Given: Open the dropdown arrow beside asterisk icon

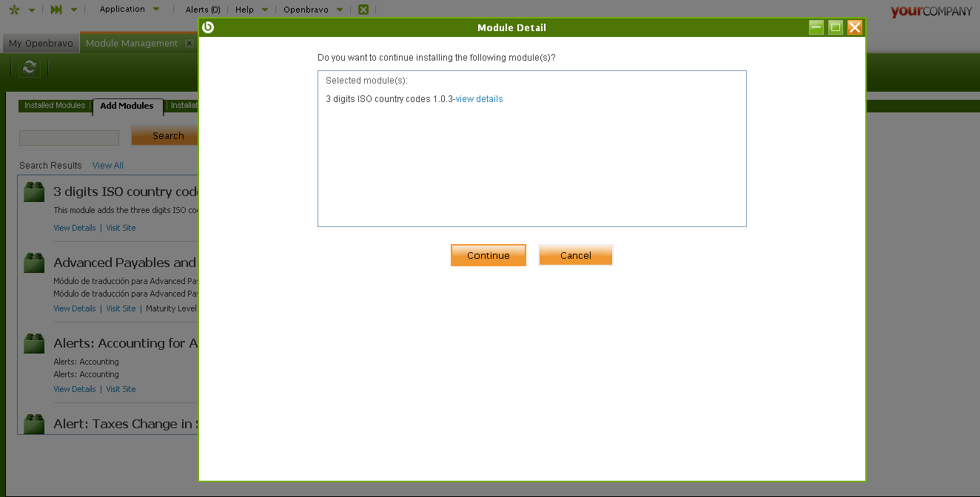Looking at the screenshot, I should pyautogui.click(x=32, y=10).
